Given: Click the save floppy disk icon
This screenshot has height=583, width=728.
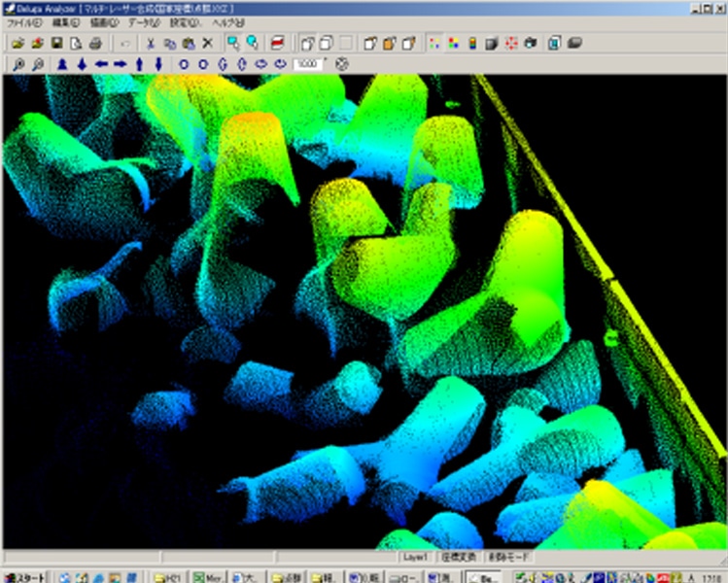Looking at the screenshot, I should 57,44.
